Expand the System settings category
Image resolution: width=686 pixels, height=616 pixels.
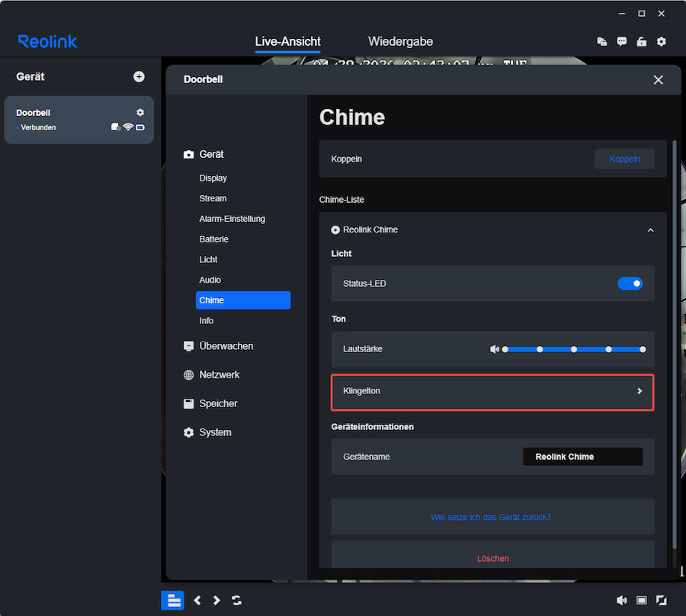(215, 432)
